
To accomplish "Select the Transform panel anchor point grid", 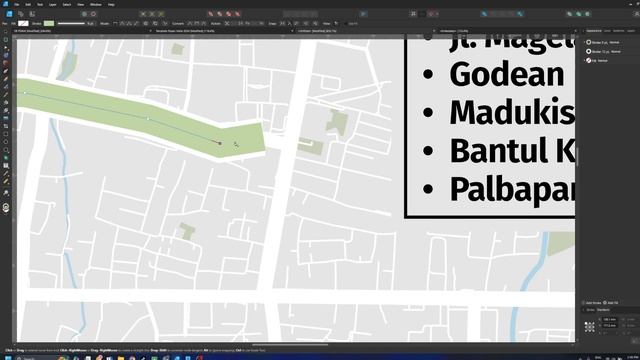I will coord(590,327).
